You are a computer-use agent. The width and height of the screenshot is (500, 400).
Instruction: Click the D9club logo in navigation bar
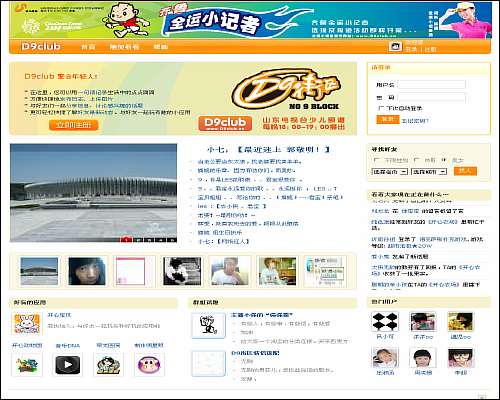[41, 46]
